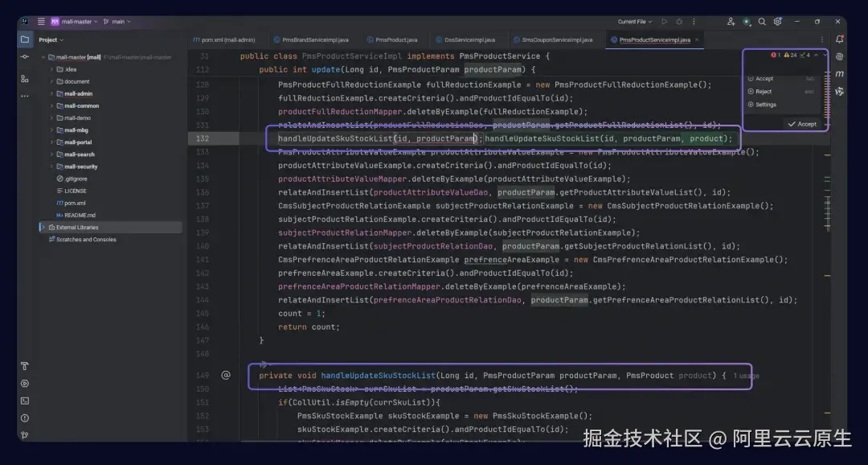This screenshot has width=868, height=465.
Task: Open the main git branch dropdown
Action: [117, 22]
